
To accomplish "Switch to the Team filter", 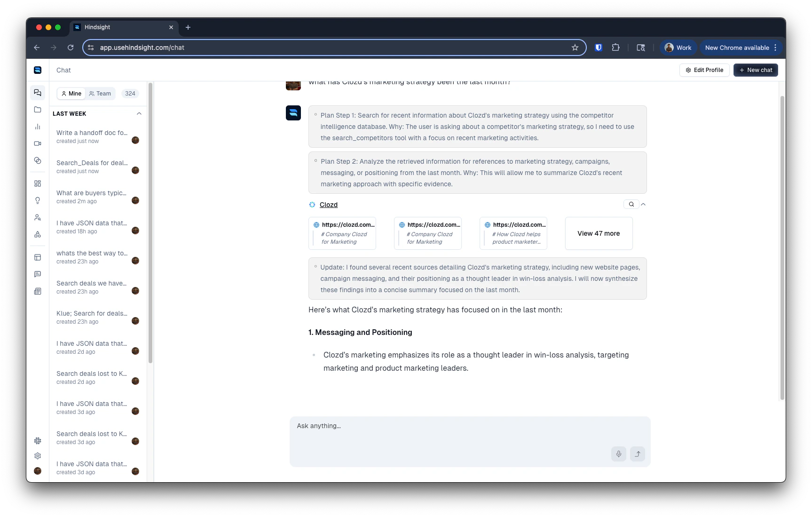I will [x=100, y=93].
